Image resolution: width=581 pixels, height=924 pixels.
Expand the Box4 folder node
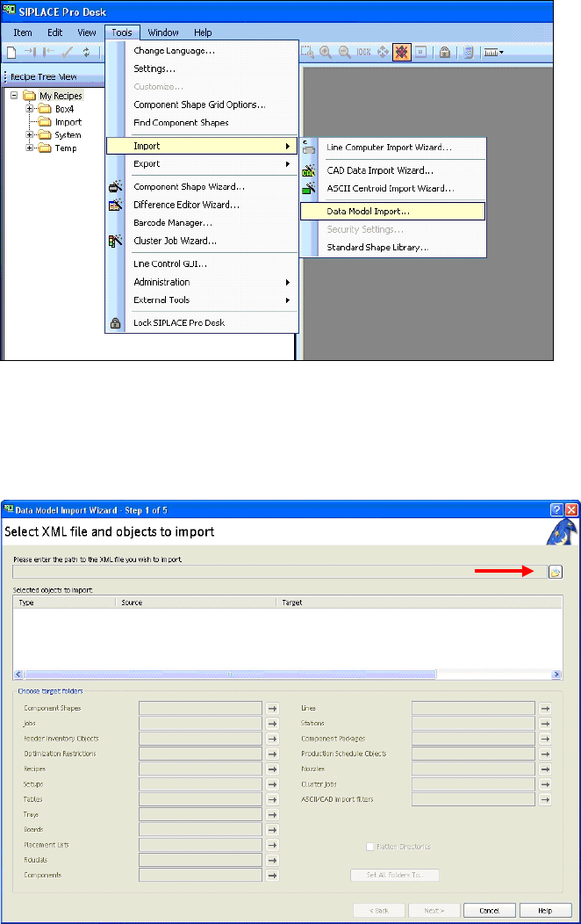click(30, 108)
